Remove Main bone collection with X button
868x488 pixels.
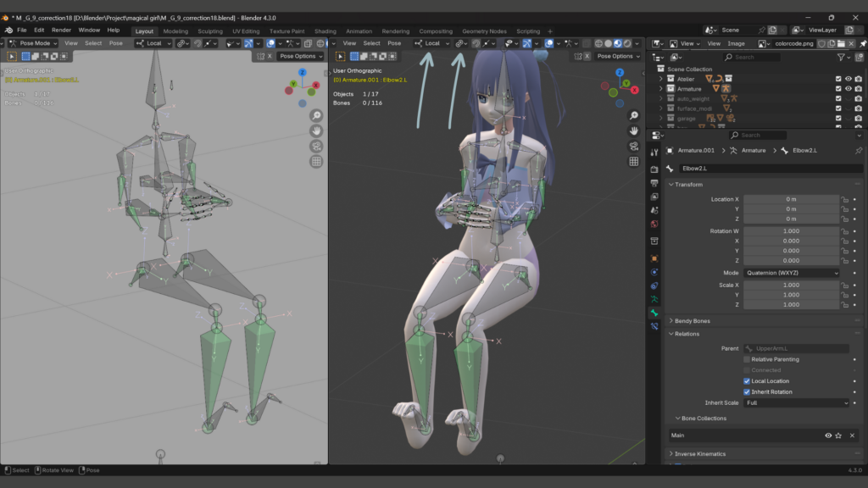[852, 435]
